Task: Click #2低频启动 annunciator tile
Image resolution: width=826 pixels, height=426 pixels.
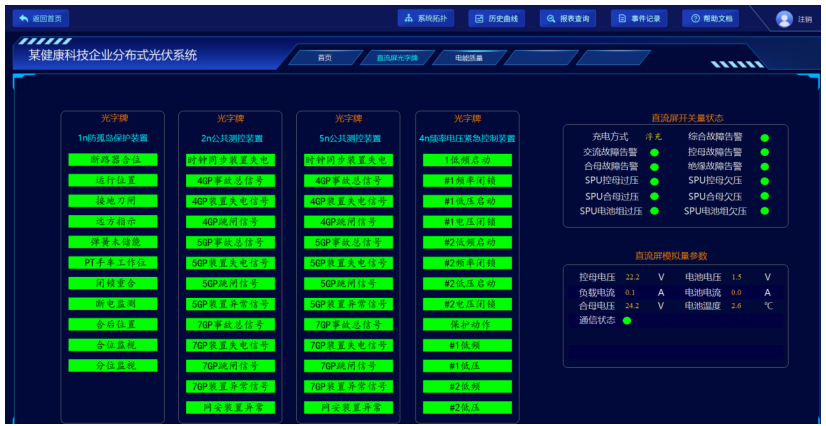Action: (467, 242)
